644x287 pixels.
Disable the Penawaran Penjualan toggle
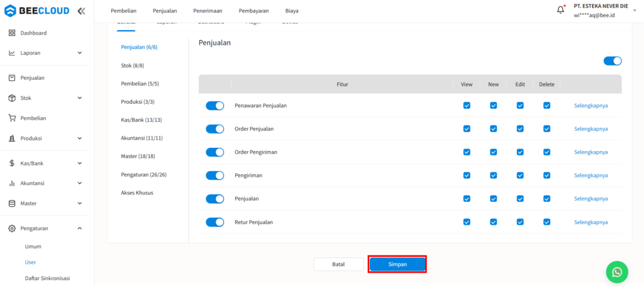(215, 106)
